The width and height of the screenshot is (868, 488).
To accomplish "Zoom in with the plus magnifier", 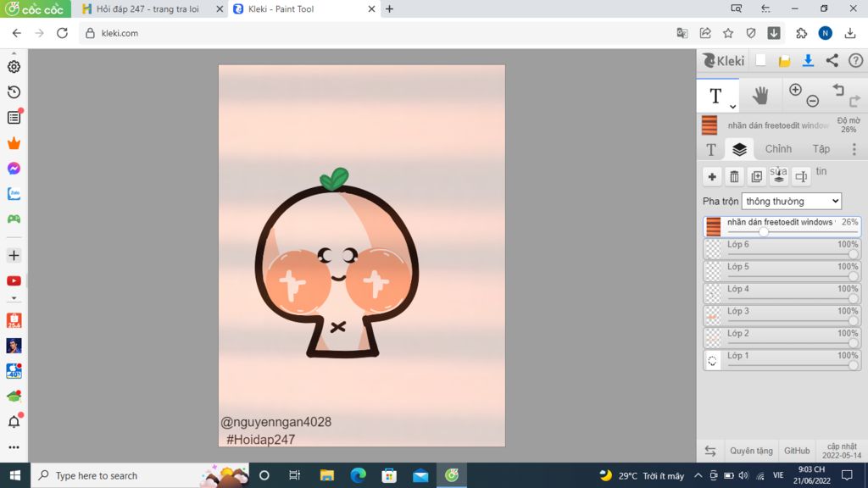I will tap(795, 90).
